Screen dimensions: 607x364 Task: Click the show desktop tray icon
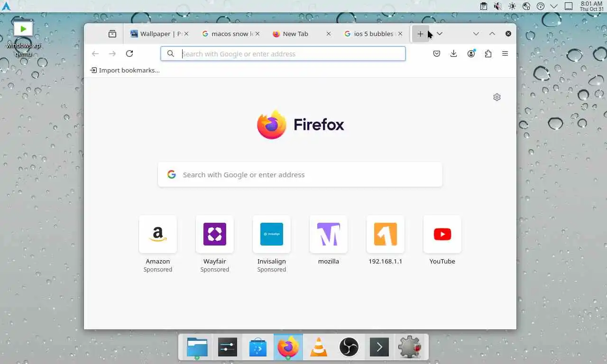tap(569, 6)
